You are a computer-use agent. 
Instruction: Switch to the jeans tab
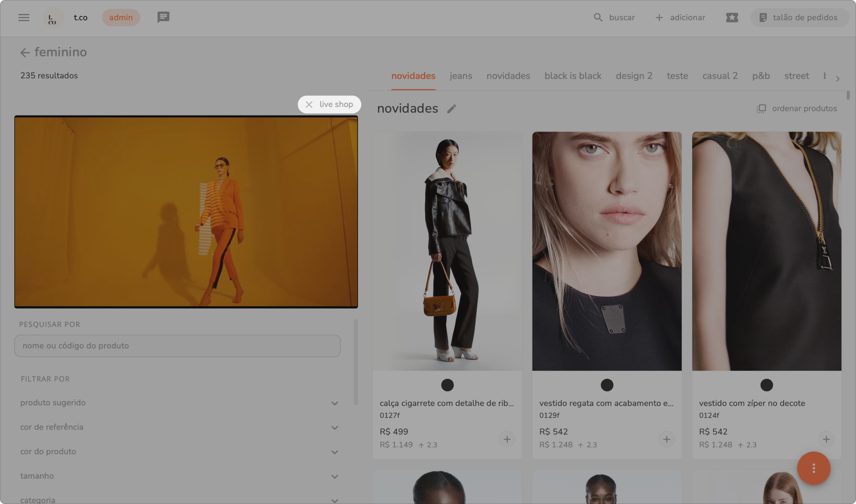pos(461,76)
